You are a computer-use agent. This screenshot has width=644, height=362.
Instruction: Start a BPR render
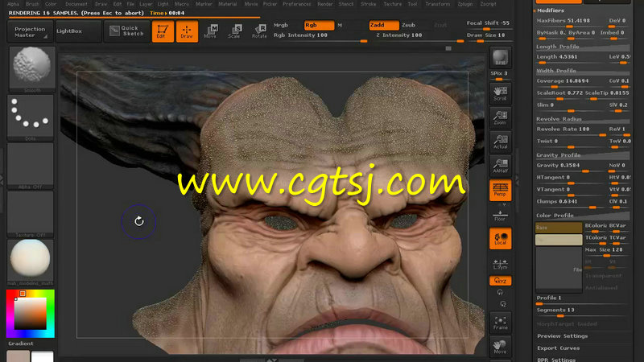(500, 57)
